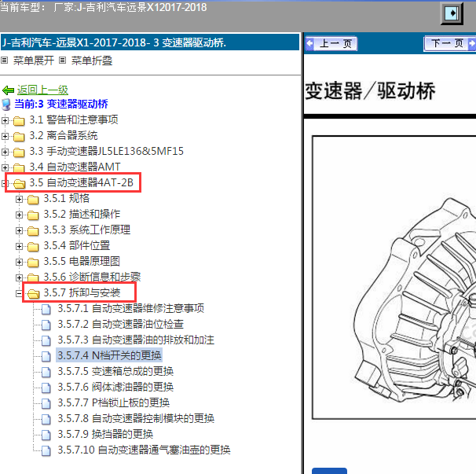Expand the 3.5.1 规格 node
Viewport: 476px width, 474px height.
tap(19, 200)
